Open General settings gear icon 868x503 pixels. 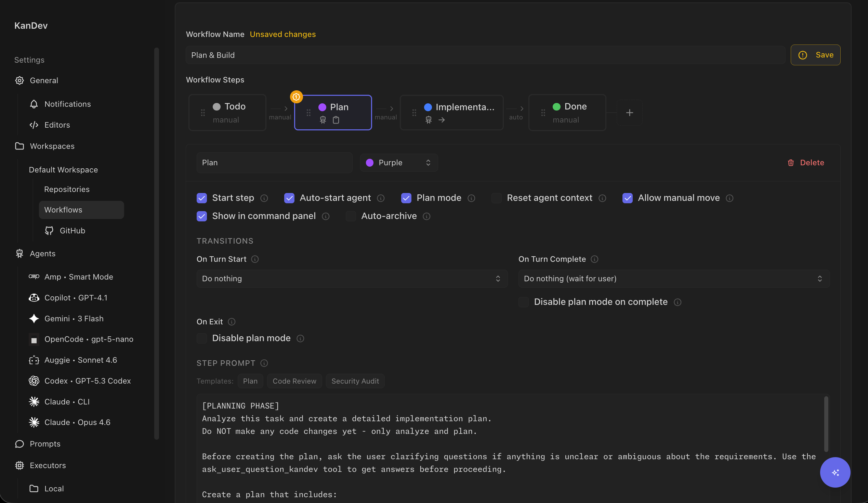[x=19, y=80]
